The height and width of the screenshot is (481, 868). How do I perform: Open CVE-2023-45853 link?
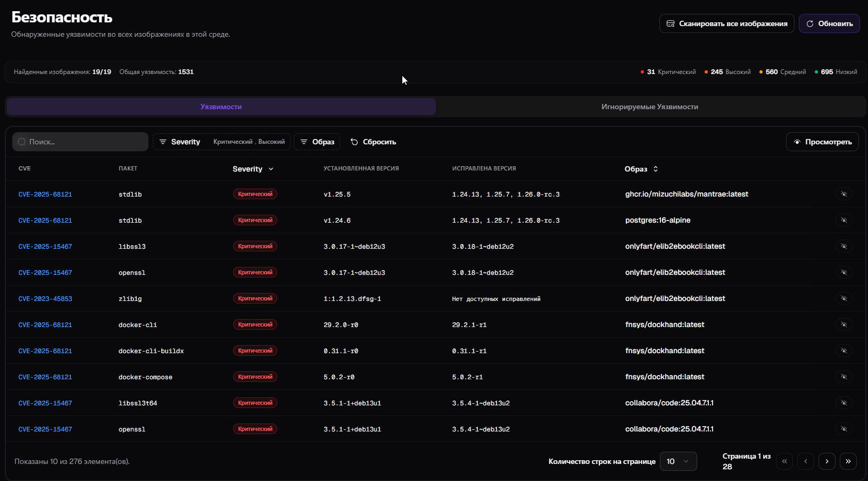click(x=45, y=299)
